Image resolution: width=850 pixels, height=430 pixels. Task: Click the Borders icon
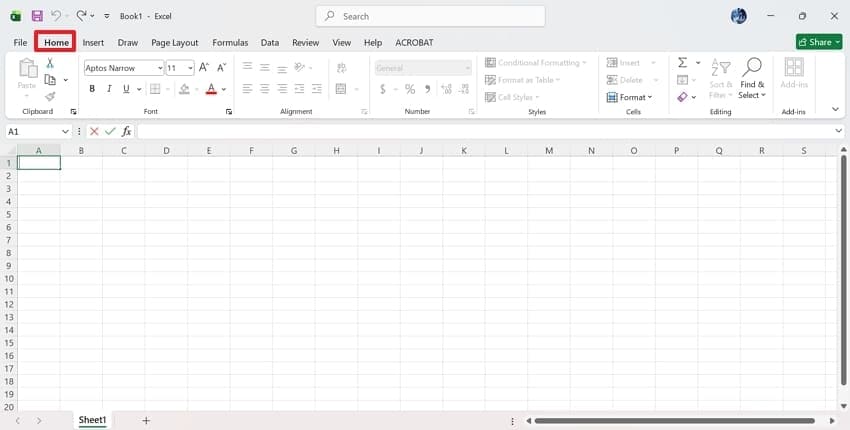point(155,88)
